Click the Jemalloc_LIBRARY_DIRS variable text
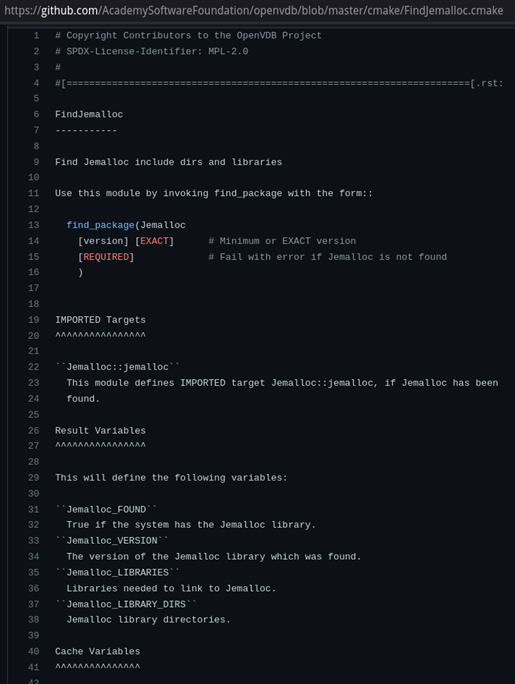Image resolution: width=515 pixels, height=684 pixels. tap(126, 605)
